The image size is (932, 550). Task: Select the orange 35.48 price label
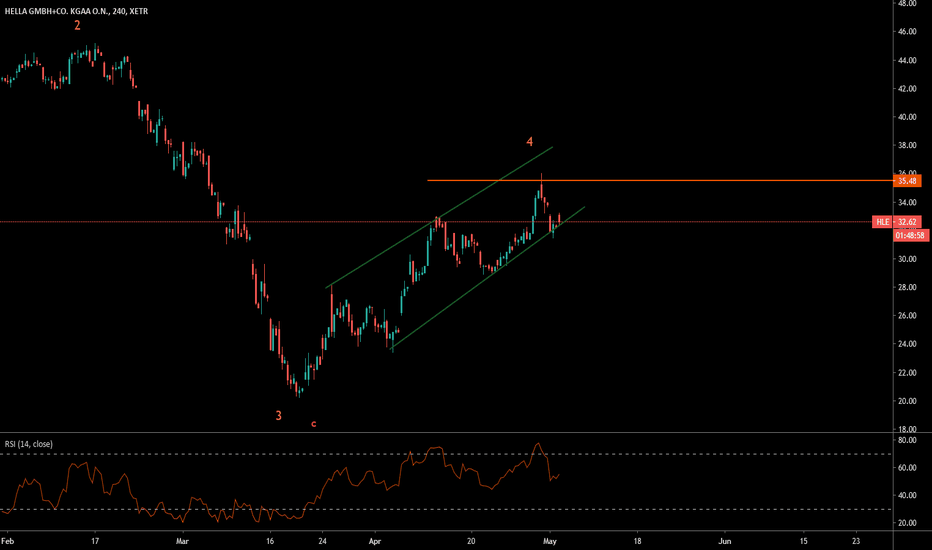pyautogui.click(x=907, y=181)
